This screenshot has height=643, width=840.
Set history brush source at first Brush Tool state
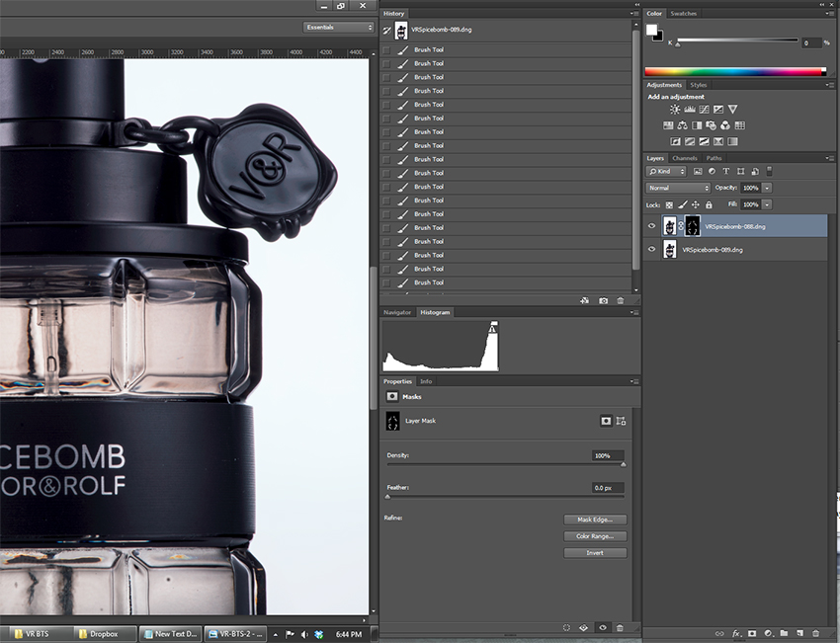pos(386,49)
